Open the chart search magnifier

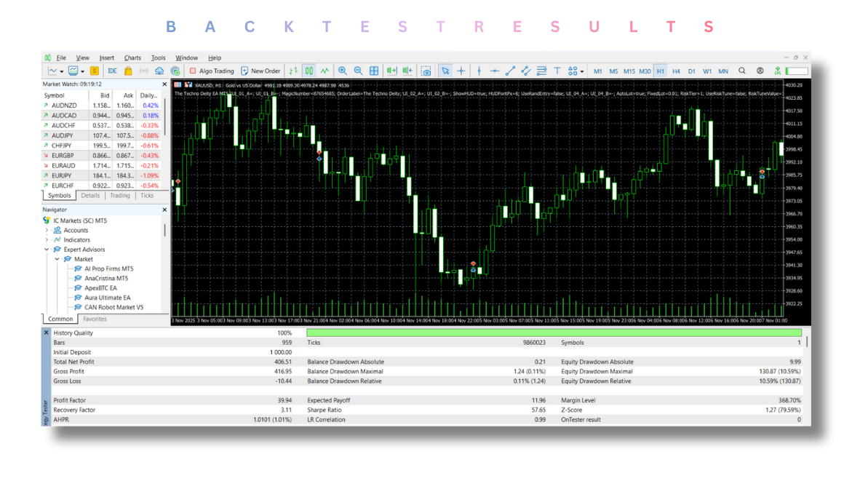tap(742, 71)
